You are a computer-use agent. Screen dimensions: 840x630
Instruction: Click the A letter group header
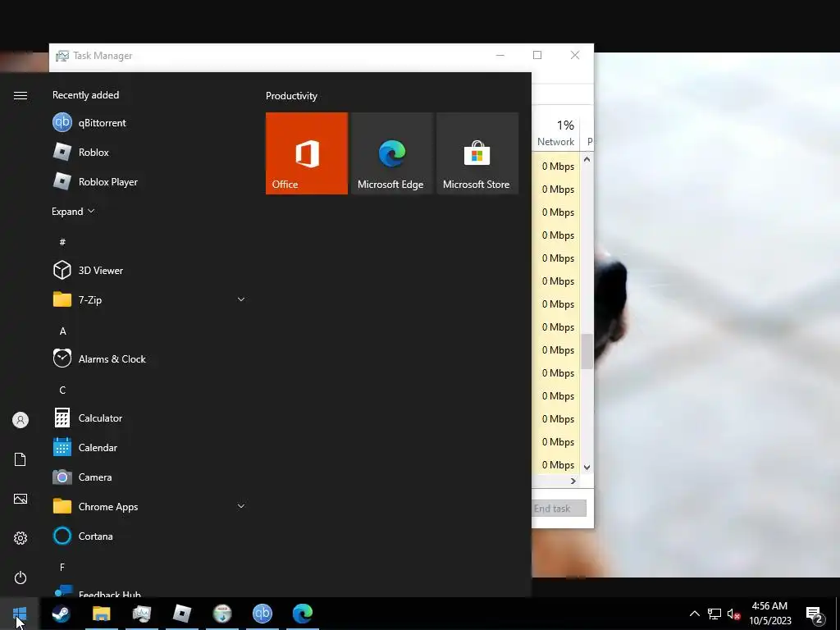click(62, 331)
